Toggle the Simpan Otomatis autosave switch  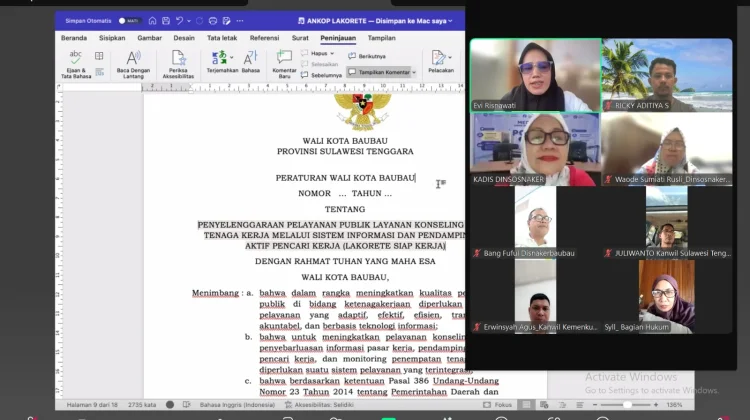(x=129, y=21)
